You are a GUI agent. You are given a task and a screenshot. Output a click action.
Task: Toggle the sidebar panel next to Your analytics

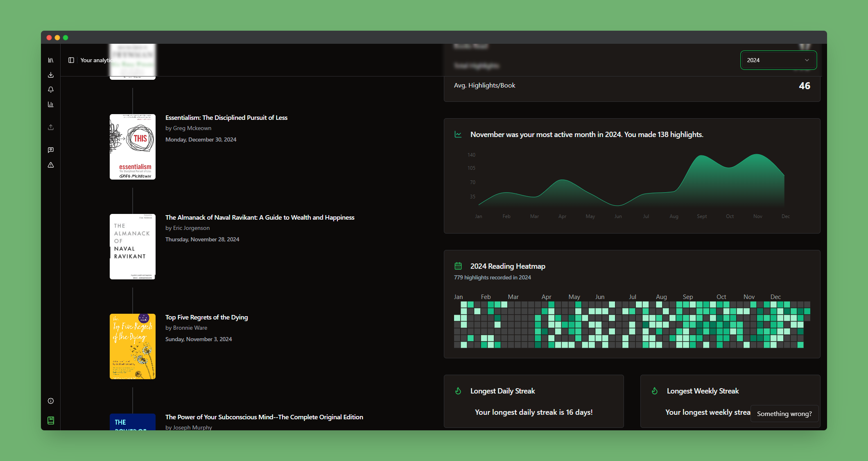coord(72,60)
